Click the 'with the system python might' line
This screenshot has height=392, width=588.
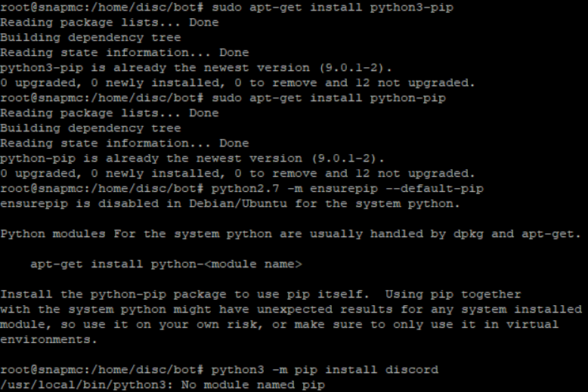pyautogui.click(x=291, y=310)
